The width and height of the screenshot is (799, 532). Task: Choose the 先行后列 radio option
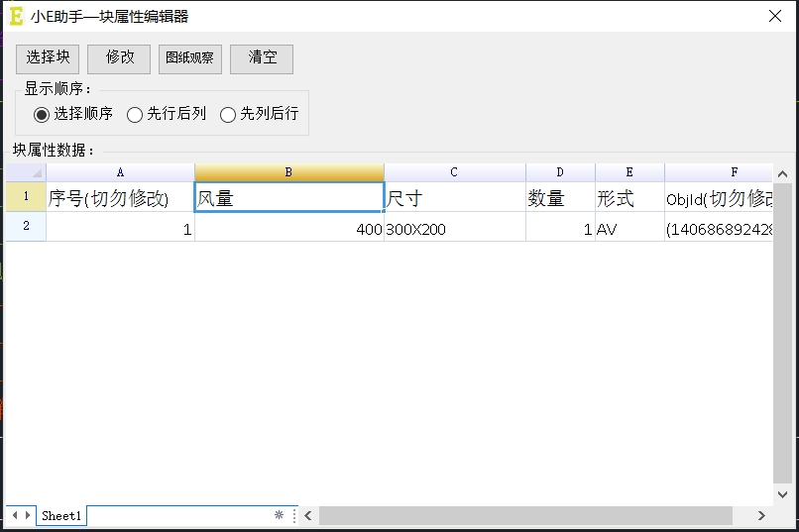tap(167, 114)
